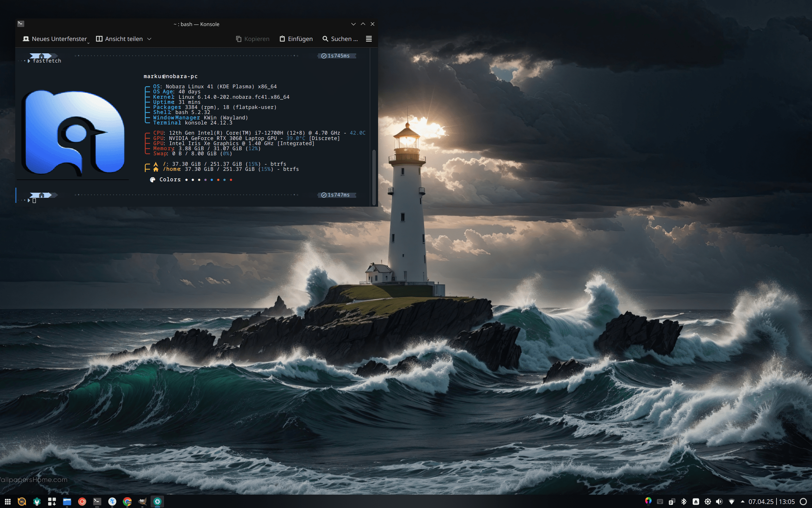Click the Memory: 3.88 GiB line
The height and width of the screenshot is (508, 812).
[207, 149]
